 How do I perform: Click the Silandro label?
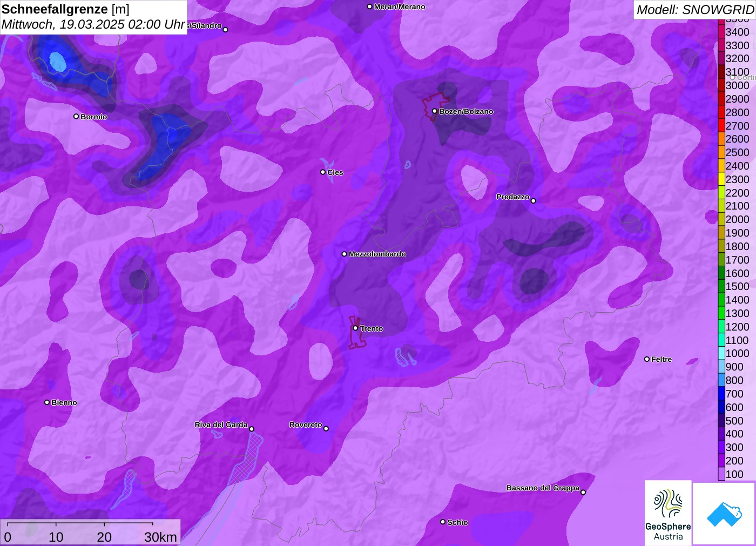(x=205, y=25)
